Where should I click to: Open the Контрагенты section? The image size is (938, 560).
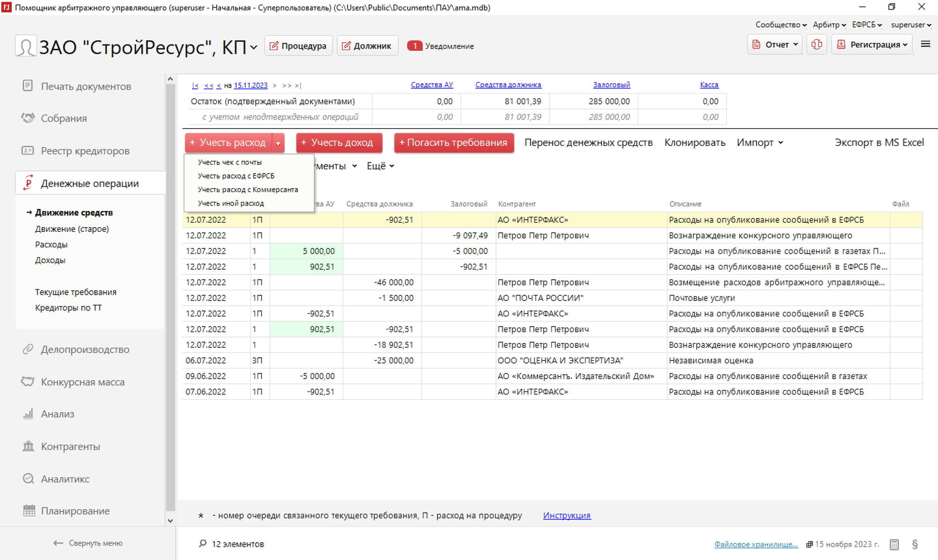tap(61, 446)
